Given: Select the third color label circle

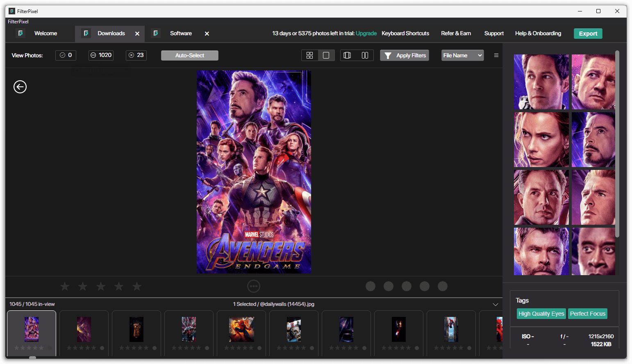Looking at the screenshot, I should point(407,286).
